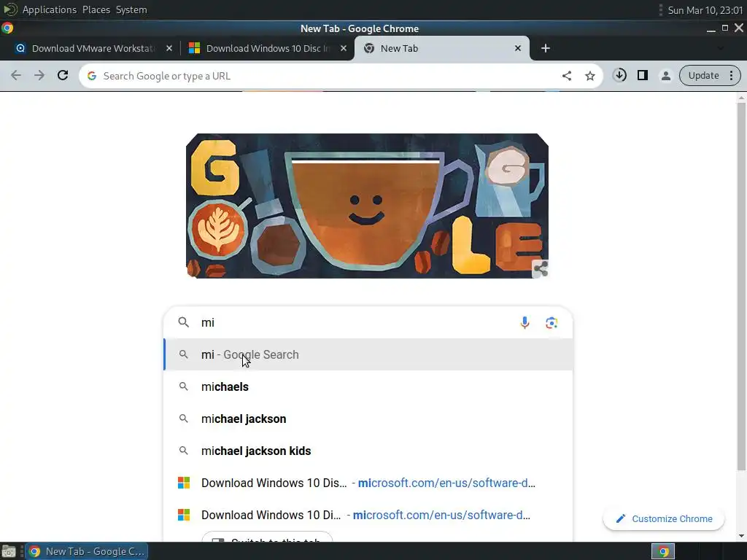This screenshot has width=747, height=560.
Task: Open the Places menu
Action: pos(96,9)
